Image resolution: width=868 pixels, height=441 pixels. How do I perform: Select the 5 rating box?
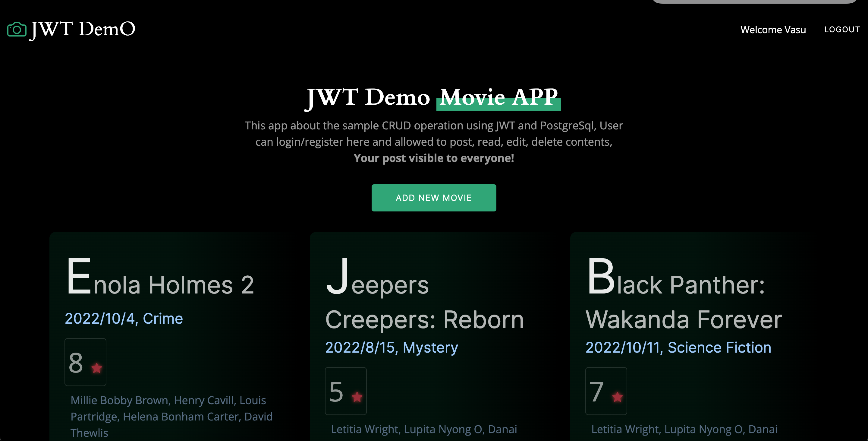[x=345, y=391]
